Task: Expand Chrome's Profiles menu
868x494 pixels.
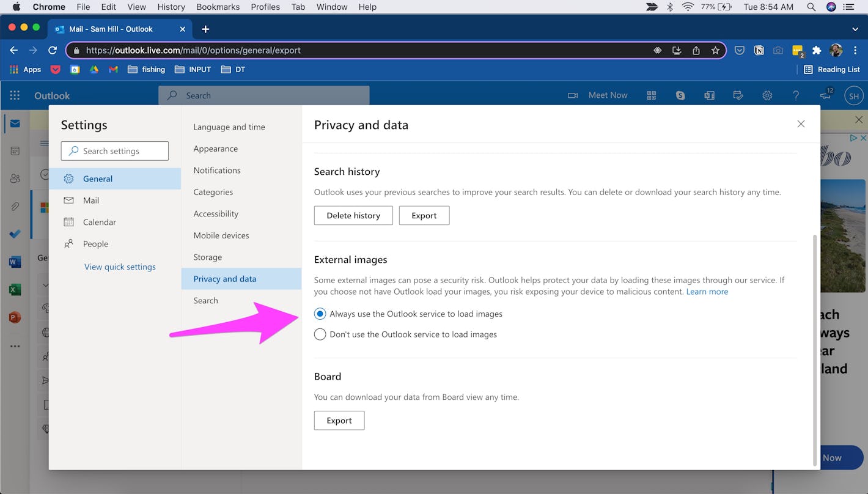Action: [265, 7]
